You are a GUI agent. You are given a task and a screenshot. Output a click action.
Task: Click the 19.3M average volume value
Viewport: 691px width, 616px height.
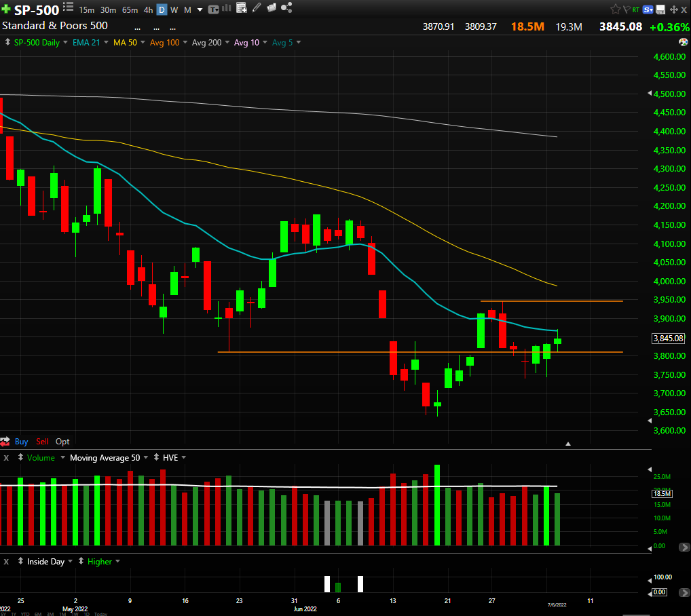tap(569, 27)
